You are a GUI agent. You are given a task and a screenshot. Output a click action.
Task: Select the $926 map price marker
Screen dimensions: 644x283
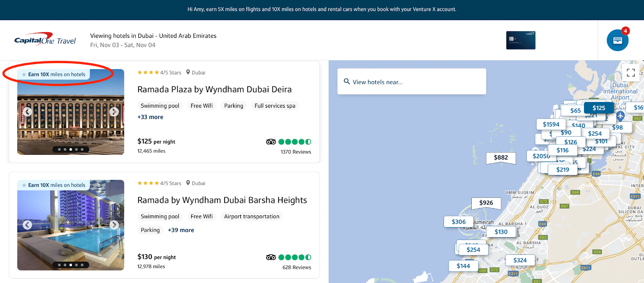tap(486, 203)
